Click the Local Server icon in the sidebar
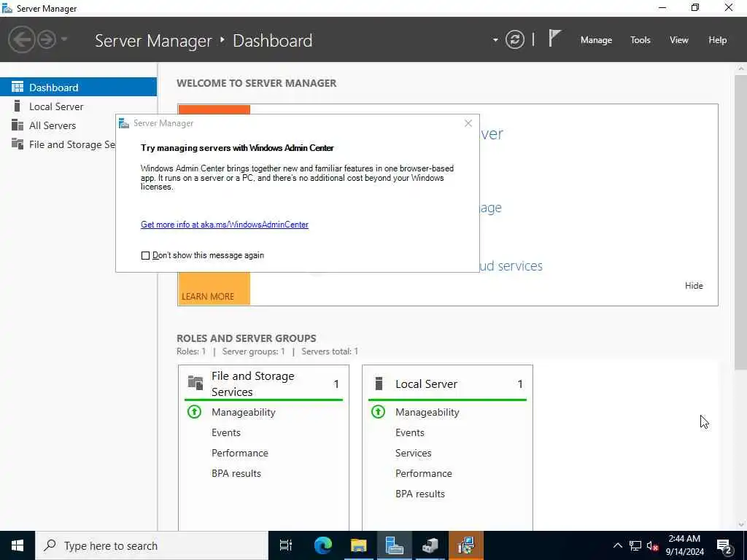Screen dimensions: 747x560 coord(18,106)
